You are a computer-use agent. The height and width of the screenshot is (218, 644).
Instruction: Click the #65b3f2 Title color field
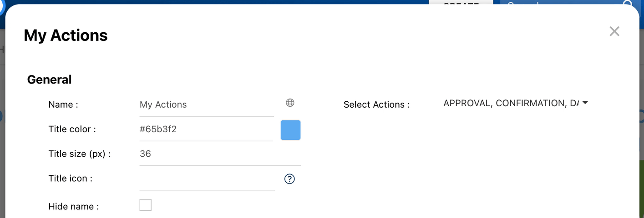click(206, 129)
